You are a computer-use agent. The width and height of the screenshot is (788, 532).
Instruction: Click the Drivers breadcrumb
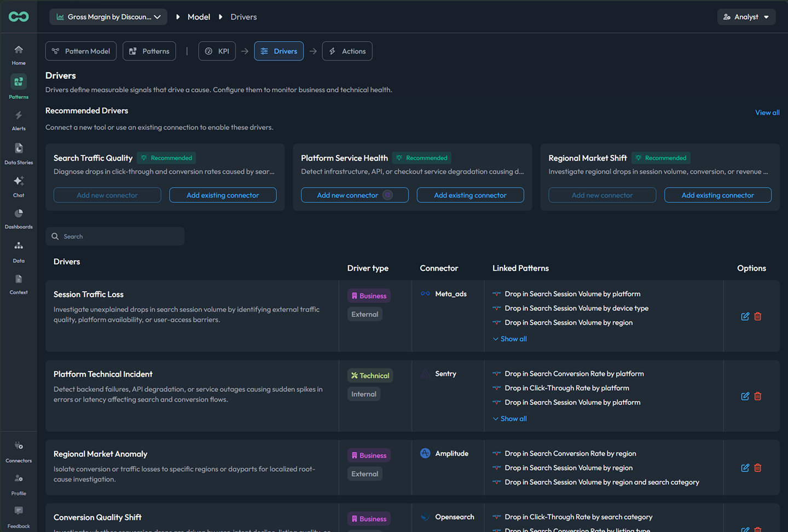tap(244, 17)
